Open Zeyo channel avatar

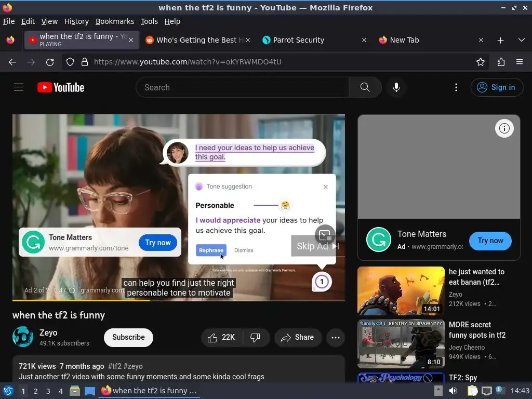[x=23, y=337]
